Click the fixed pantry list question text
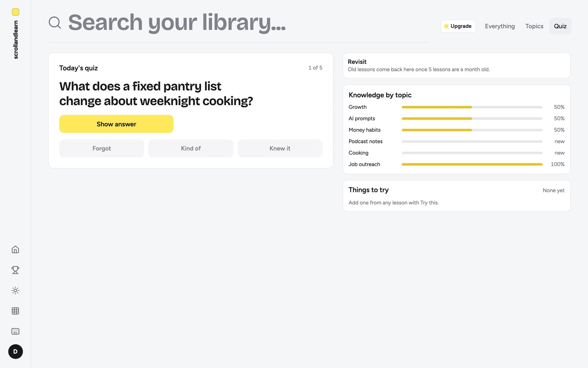Image resolution: width=588 pixels, height=368 pixels. pyautogui.click(x=156, y=94)
